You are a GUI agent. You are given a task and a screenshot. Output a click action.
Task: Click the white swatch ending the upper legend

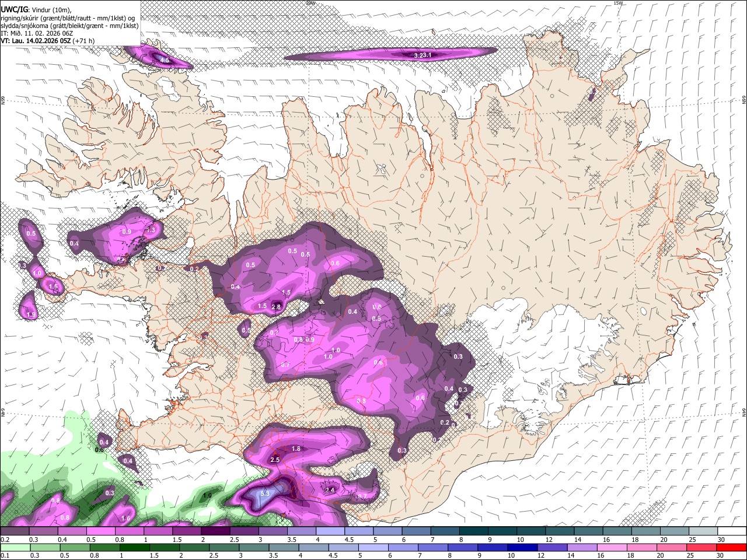731,531
